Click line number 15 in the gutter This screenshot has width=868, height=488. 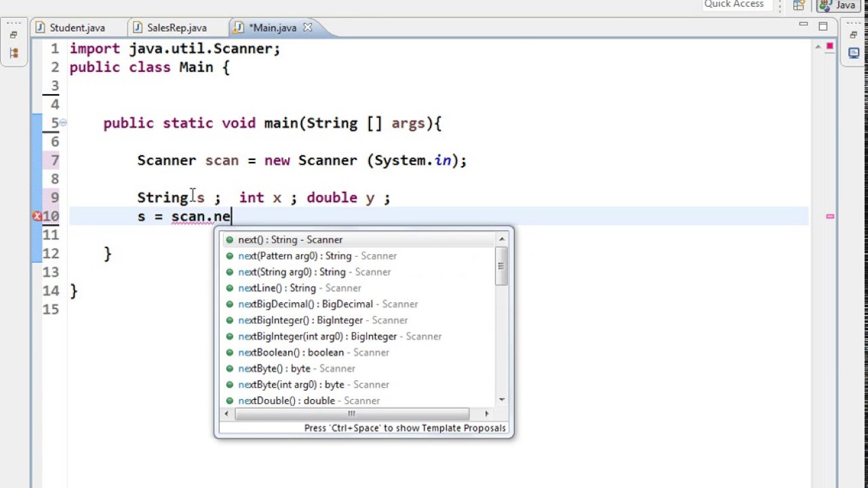(51, 309)
